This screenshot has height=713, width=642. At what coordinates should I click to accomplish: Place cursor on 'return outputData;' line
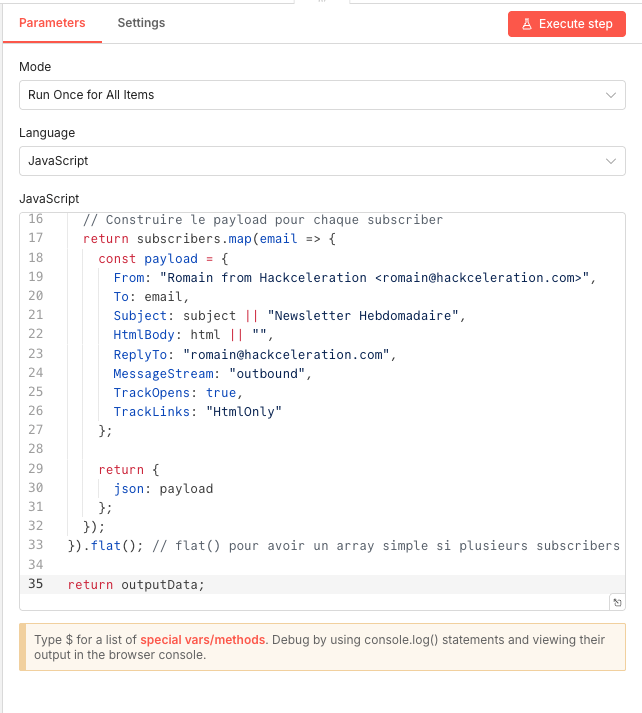(136, 584)
